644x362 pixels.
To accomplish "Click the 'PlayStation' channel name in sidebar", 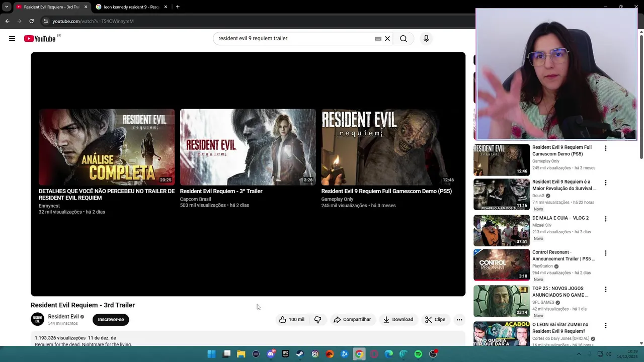I will [x=542, y=266].
